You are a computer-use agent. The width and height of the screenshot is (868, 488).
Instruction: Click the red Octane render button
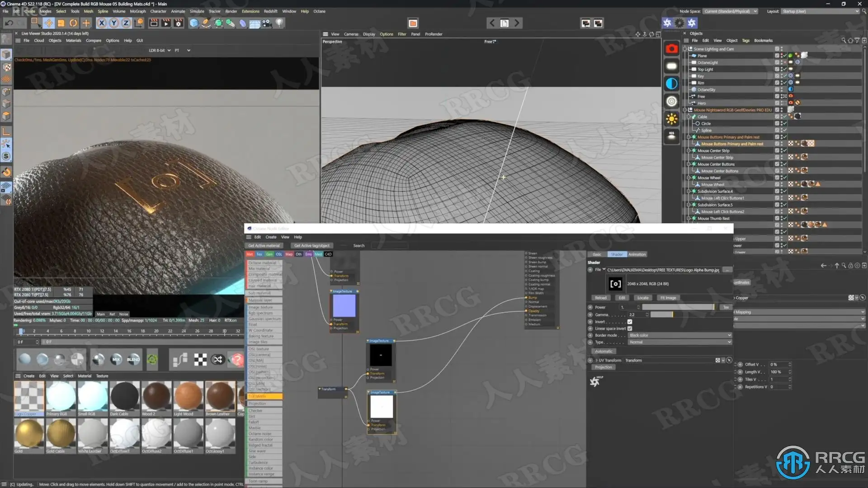point(672,49)
